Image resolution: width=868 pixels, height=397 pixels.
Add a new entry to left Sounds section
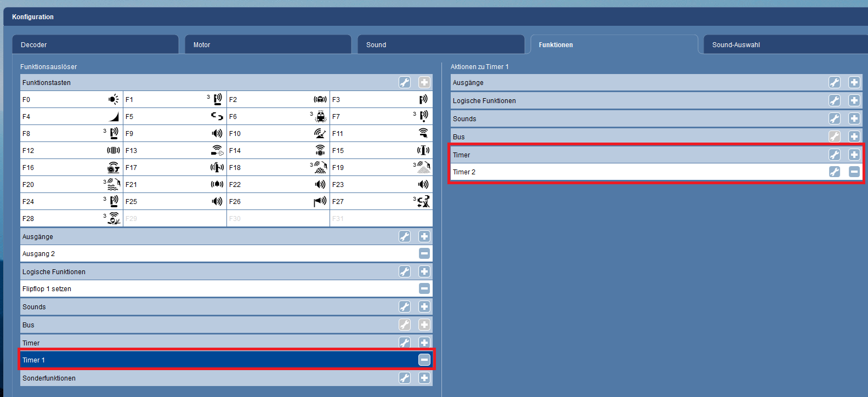coord(424,307)
